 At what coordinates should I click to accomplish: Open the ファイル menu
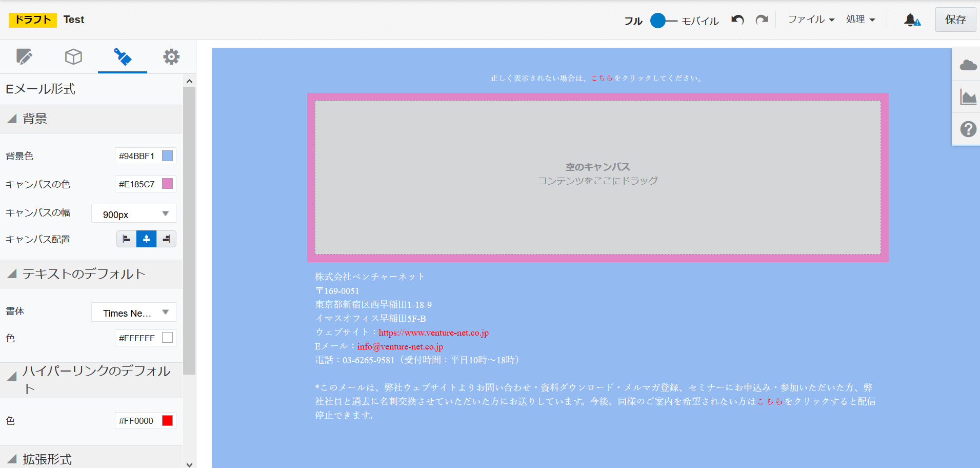click(811, 19)
